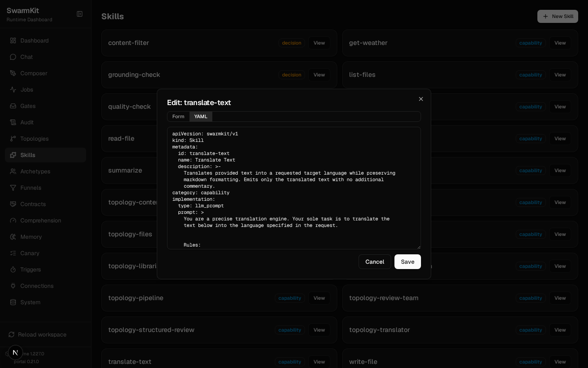
Task: Click the quality-check skill name
Action: click(x=129, y=107)
